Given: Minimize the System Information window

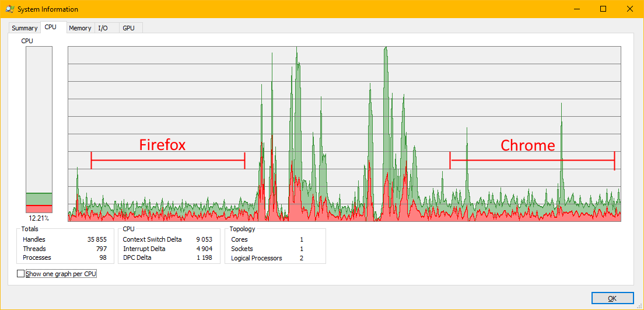Looking at the screenshot, I should coord(576,9).
